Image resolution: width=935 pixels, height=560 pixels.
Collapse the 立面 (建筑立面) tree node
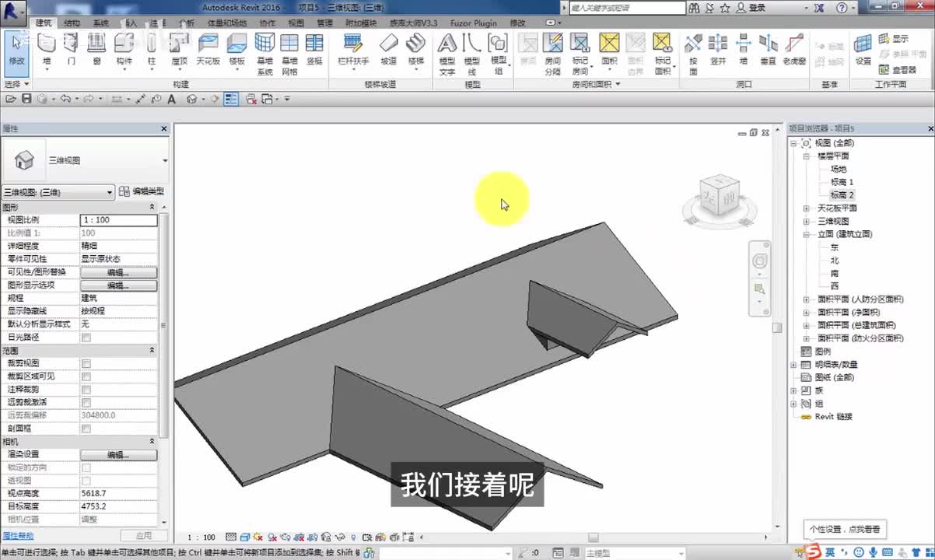point(807,234)
